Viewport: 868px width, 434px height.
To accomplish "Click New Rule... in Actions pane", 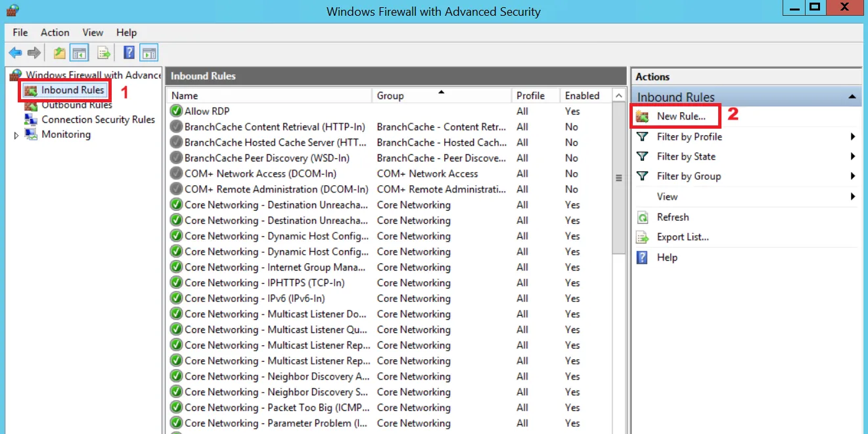I will [681, 116].
